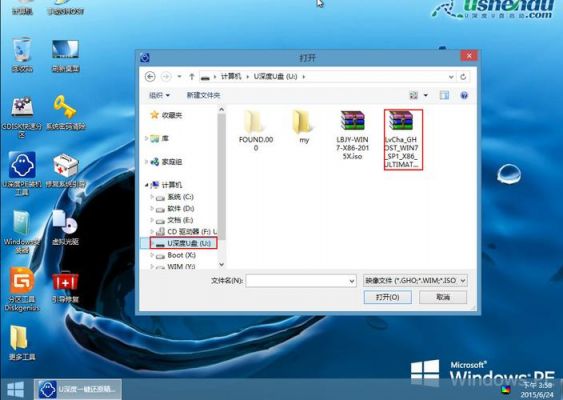563x400 pixels.
Task: Open the red toolbox 引导修复 icon
Action: (x=65, y=287)
